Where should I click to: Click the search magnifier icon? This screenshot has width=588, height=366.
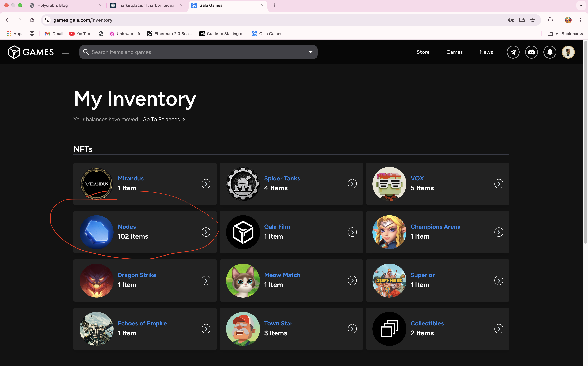(86, 52)
